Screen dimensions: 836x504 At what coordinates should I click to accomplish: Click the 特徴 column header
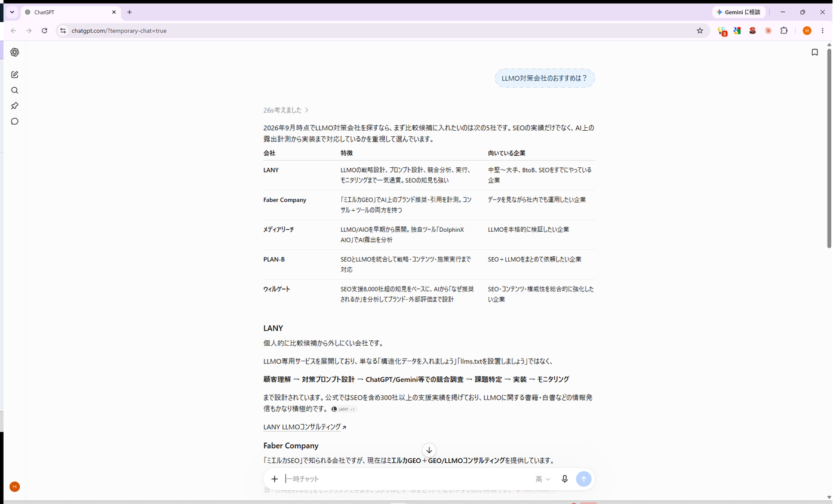pos(346,153)
